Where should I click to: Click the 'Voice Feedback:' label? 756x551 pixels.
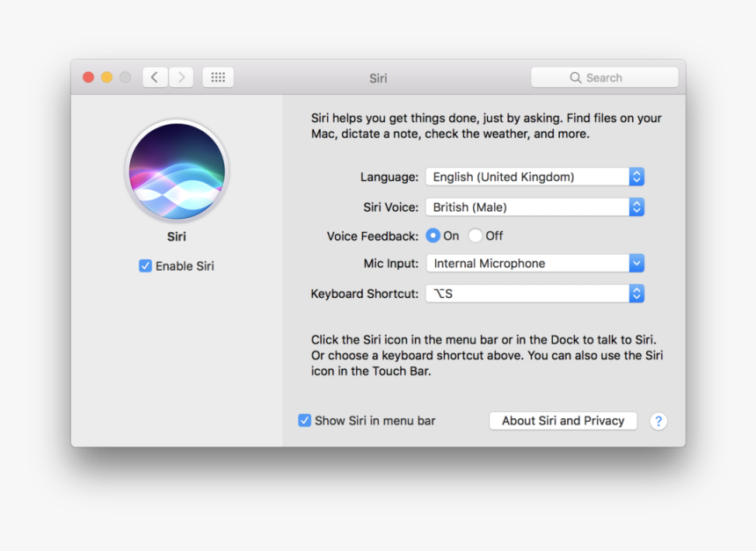tap(372, 236)
